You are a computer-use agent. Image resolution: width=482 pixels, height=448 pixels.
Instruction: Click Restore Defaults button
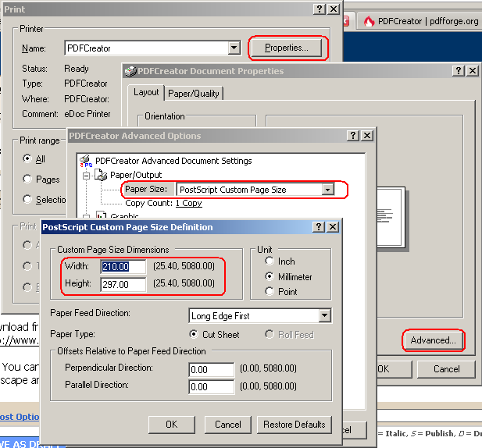coord(295,425)
